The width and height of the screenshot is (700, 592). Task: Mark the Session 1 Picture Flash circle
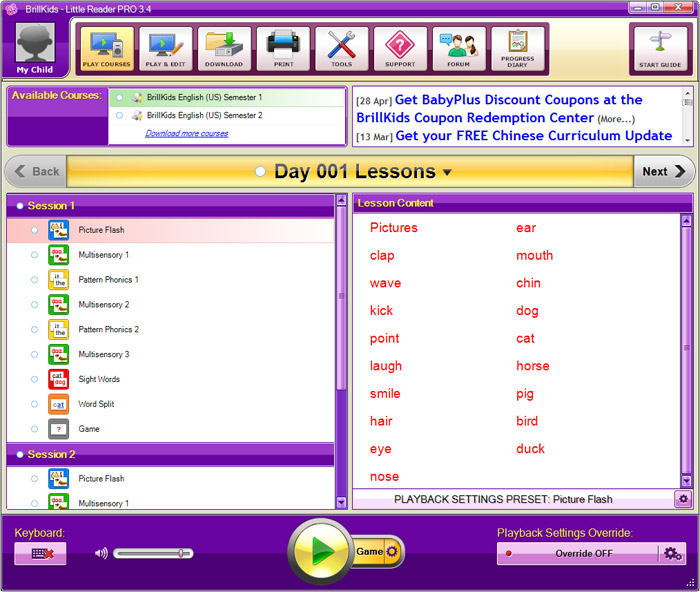(34, 230)
